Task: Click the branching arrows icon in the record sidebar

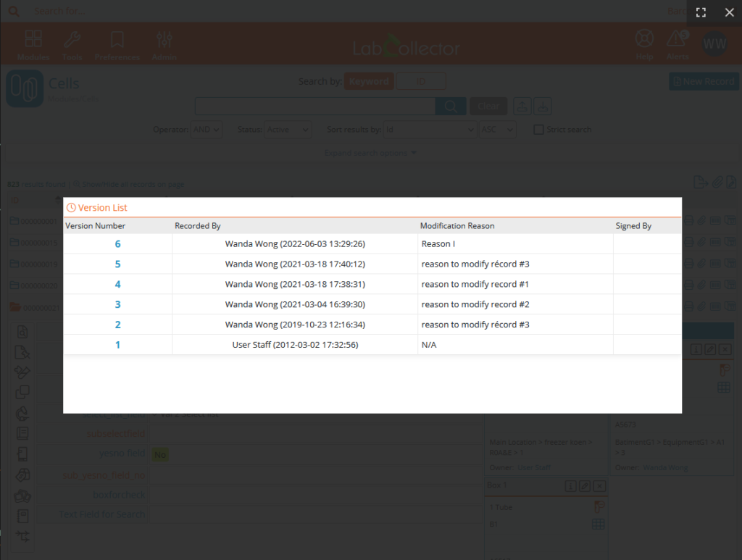Action: point(22,536)
